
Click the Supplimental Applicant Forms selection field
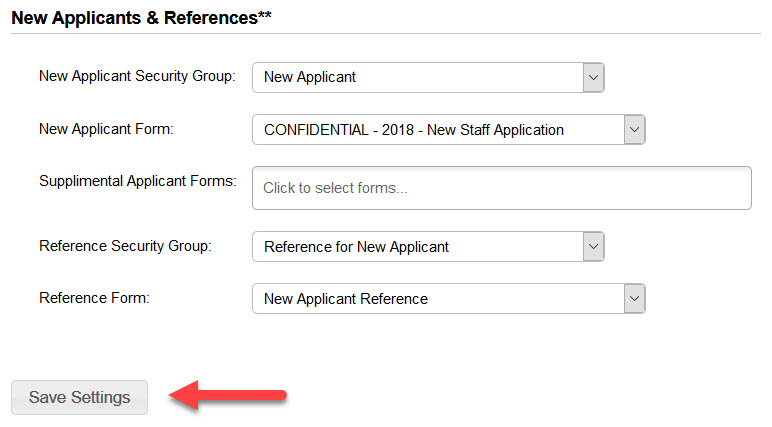[501, 188]
